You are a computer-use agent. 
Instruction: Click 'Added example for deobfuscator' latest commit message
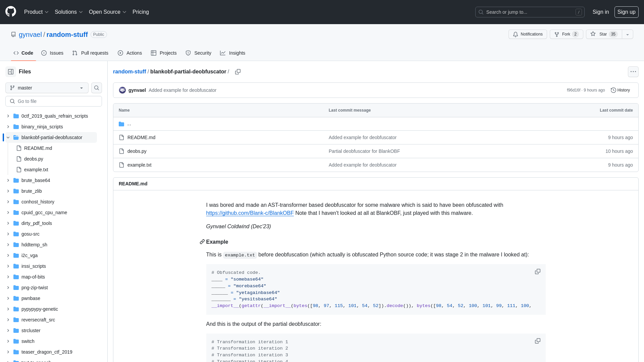coord(182,90)
